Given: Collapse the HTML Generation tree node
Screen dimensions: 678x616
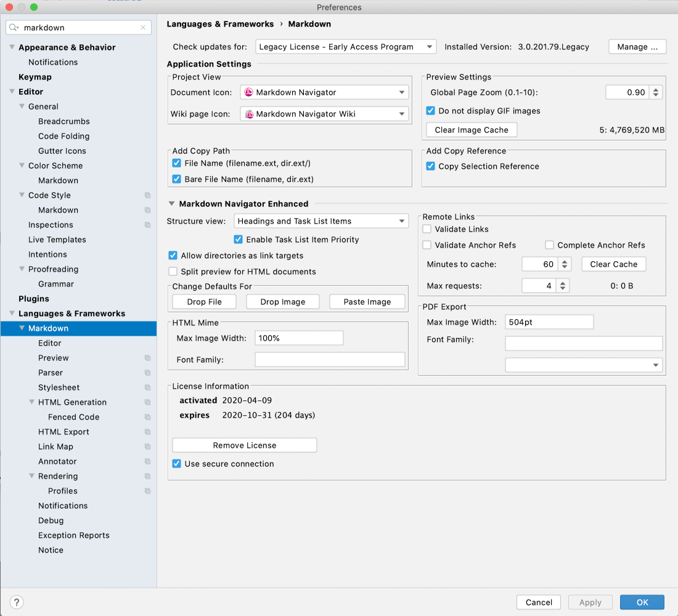Looking at the screenshot, I should pyautogui.click(x=31, y=402).
